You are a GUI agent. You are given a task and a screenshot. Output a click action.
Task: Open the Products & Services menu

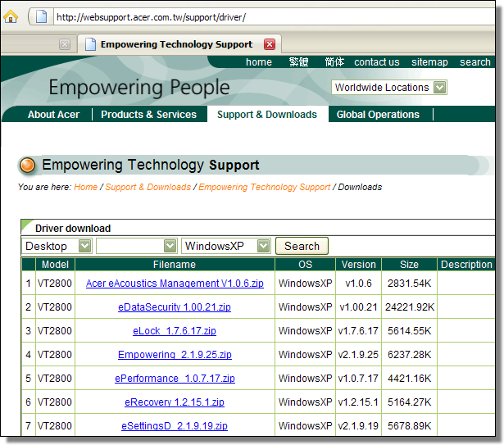148,115
